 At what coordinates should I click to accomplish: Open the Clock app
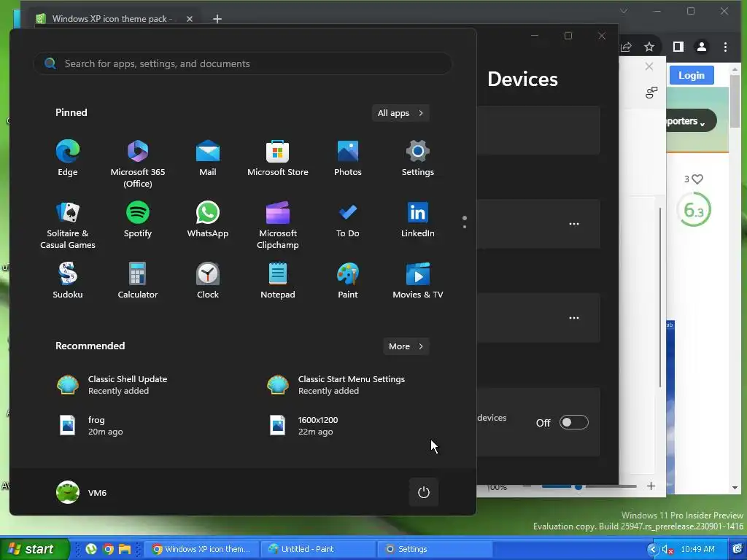tap(208, 281)
